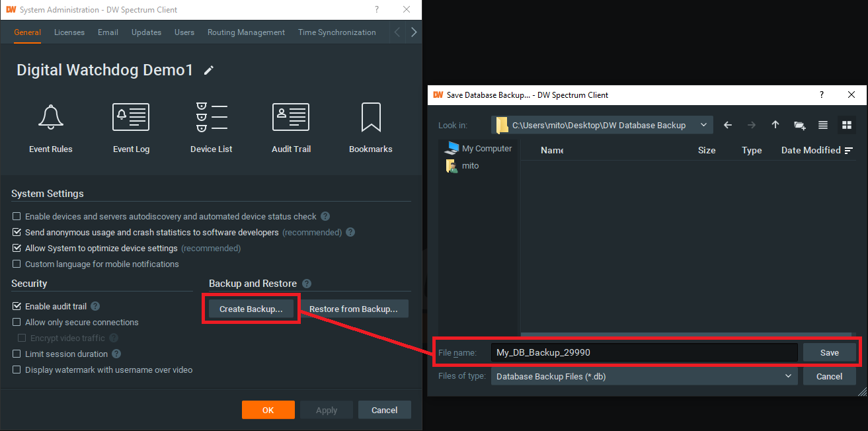Click the Create Backup... button
The width and height of the screenshot is (868, 431).
251,309
